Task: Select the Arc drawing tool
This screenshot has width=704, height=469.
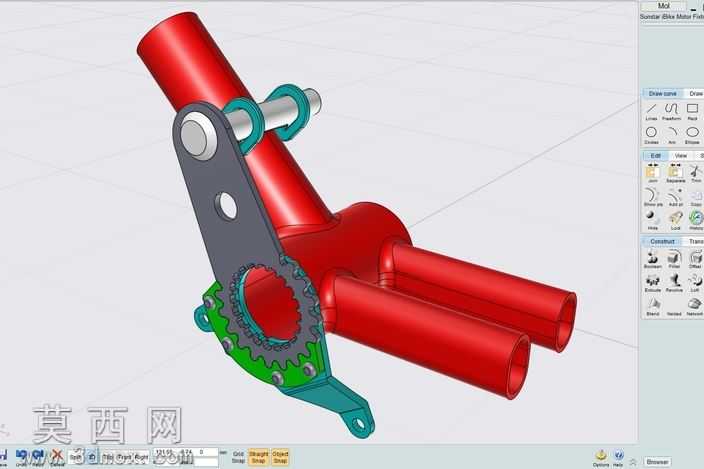Action: [672, 135]
